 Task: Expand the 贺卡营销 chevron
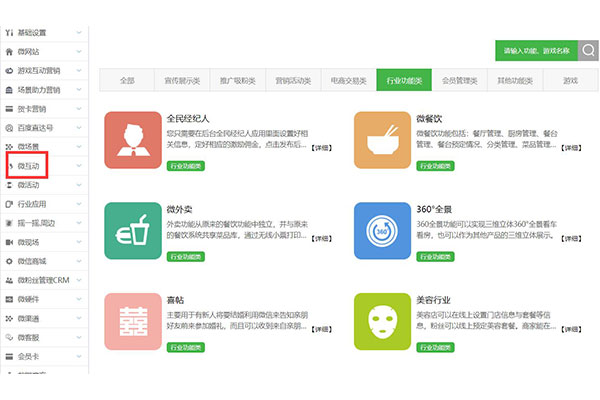pos(79,109)
